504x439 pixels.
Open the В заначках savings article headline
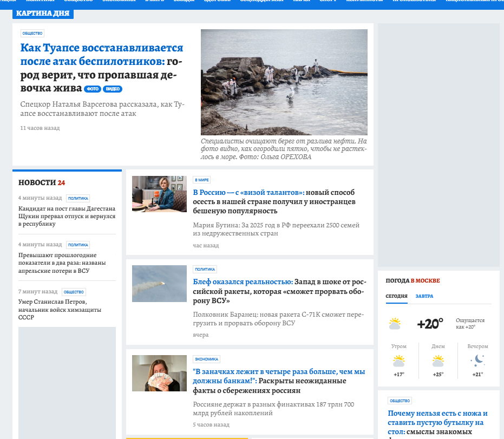[x=279, y=381]
